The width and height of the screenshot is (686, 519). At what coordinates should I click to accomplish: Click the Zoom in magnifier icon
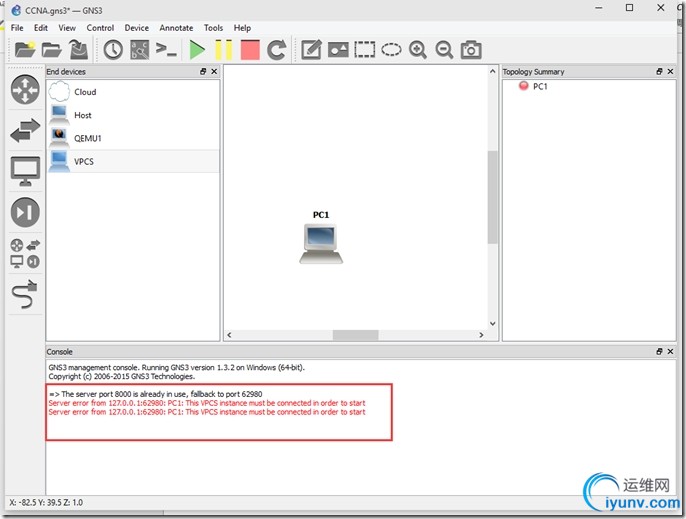(x=418, y=49)
